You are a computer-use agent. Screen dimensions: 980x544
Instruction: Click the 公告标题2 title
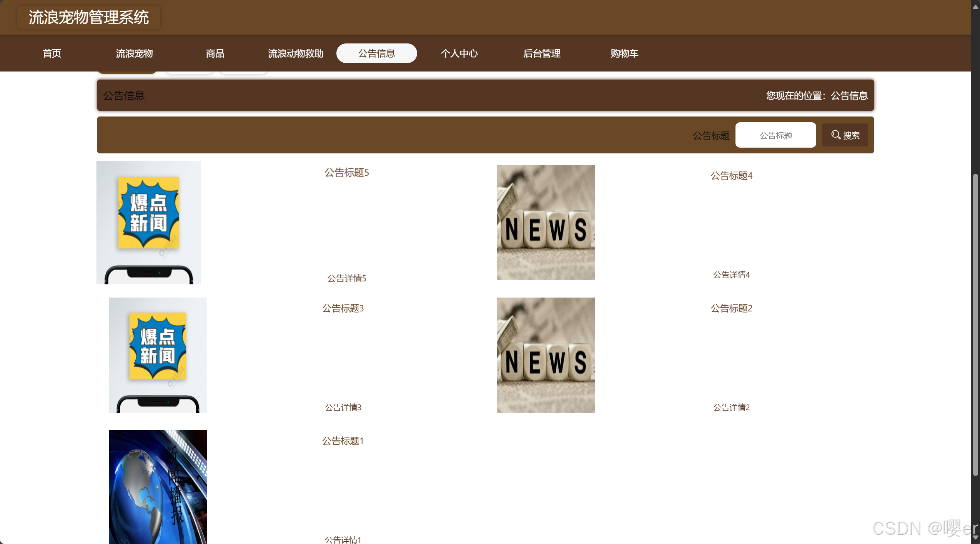[x=731, y=308]
